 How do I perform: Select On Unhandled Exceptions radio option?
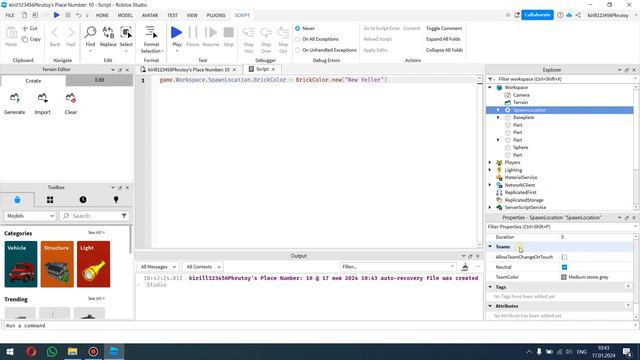click(298, 50)
